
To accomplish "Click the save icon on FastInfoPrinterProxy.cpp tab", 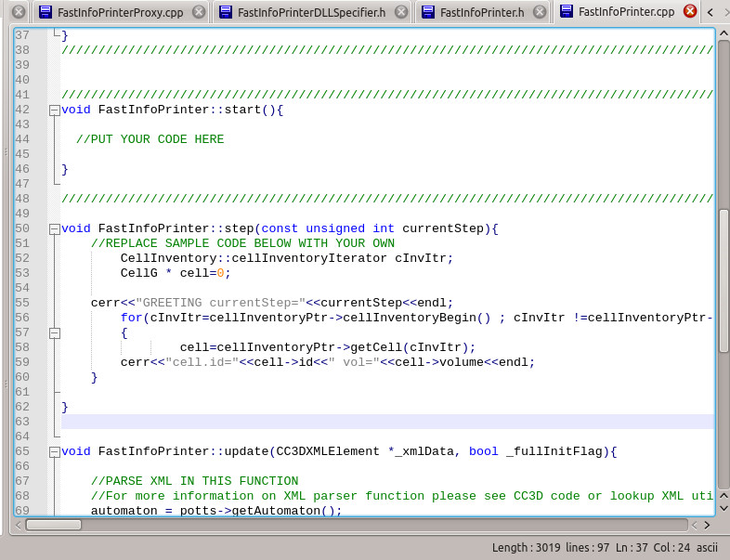I will point(46,12).
